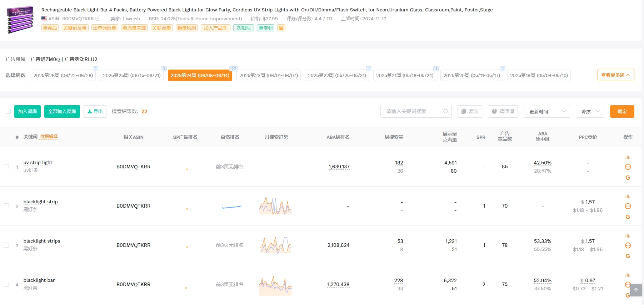
Task: Open the Google icon for blacklight strip
Action: (628, 217)
